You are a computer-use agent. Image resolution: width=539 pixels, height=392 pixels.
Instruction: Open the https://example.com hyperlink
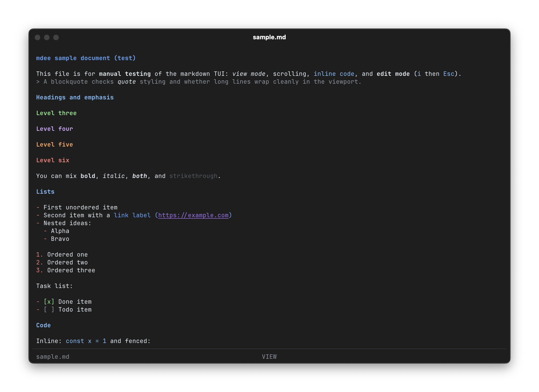tap(194, 215)
